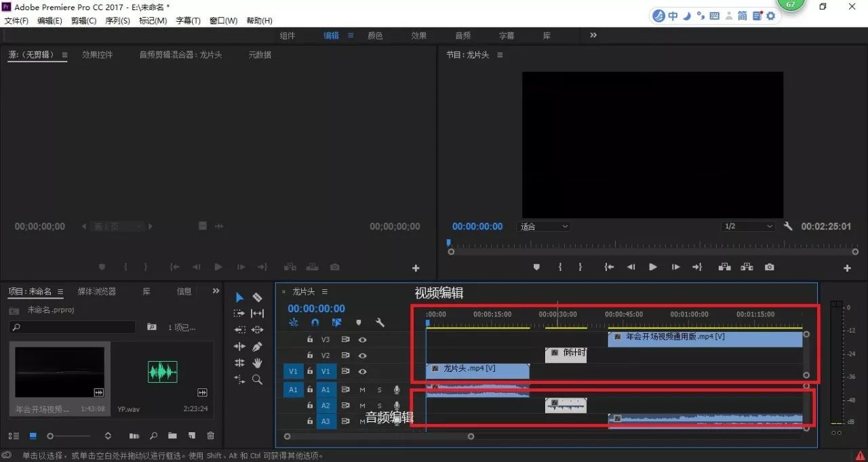Open Program monitor wrench settings
Screen dimensions: 868x462
coord(788,226)
